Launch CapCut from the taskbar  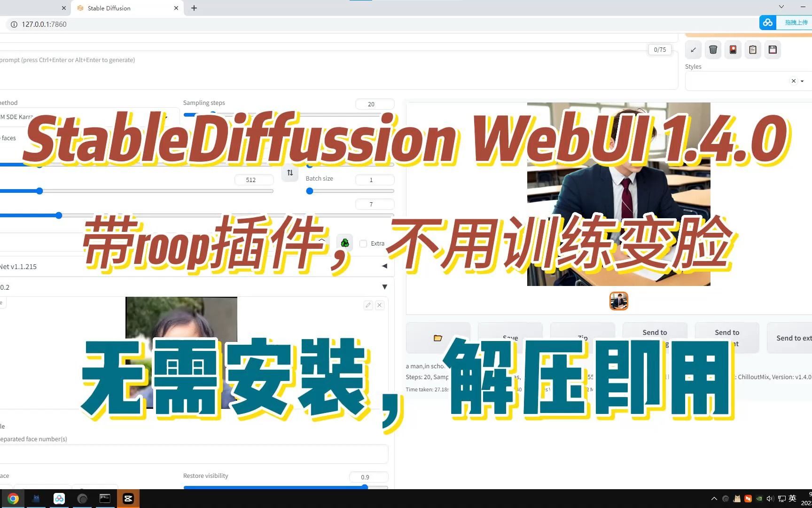(x=128, y=498)
